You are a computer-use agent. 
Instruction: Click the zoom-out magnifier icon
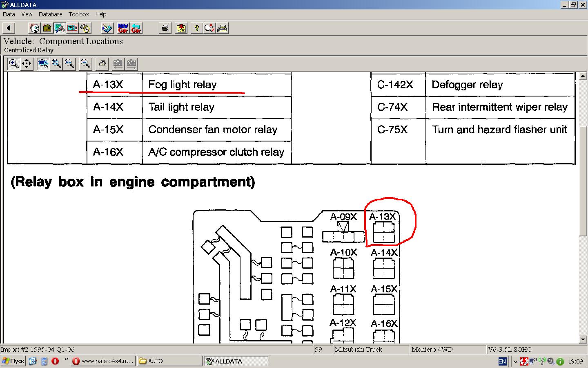[85, 63]
